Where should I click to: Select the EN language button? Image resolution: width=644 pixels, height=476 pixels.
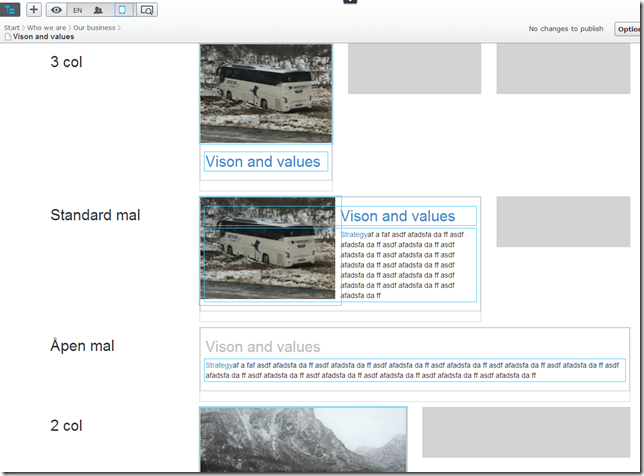[x=77, y=9]
